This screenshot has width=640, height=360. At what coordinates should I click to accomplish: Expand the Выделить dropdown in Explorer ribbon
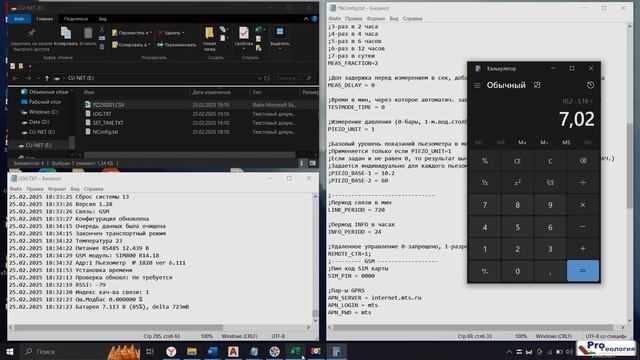280,49
